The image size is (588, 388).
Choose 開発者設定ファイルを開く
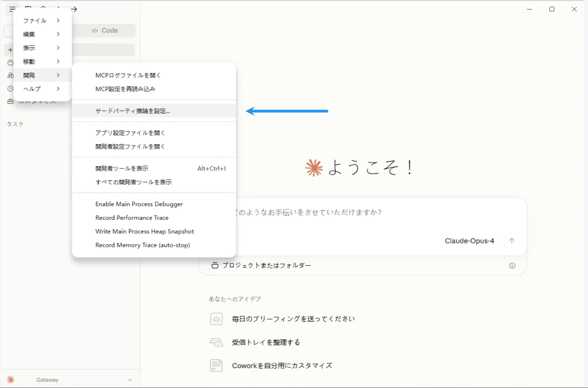pyautogui.click(x=154, y=146)
